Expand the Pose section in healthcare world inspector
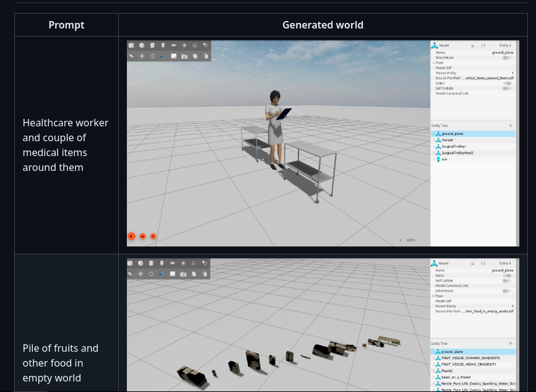 pos(434,63)
